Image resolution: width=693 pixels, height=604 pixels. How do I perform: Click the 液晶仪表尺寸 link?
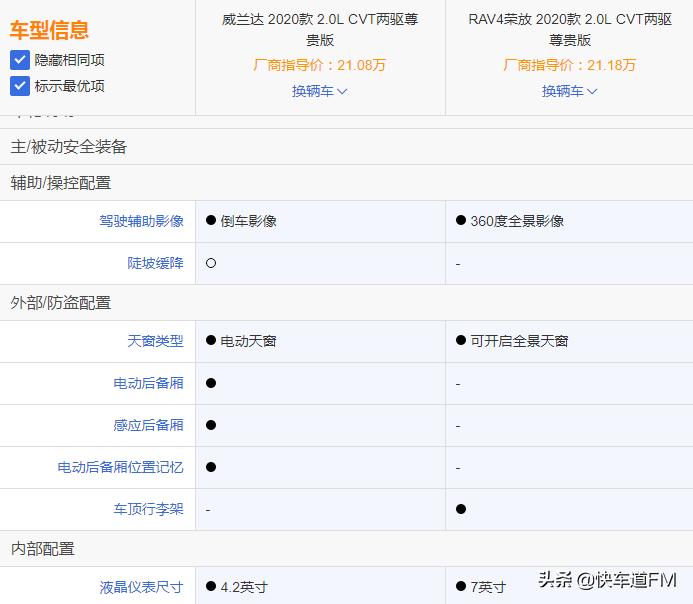tap(141, 587)
